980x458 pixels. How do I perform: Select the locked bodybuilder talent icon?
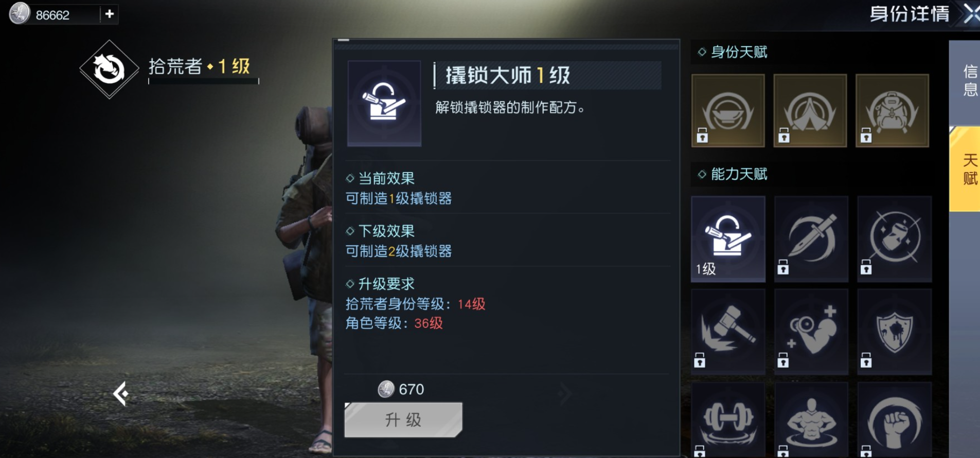[x=811, y=420]
